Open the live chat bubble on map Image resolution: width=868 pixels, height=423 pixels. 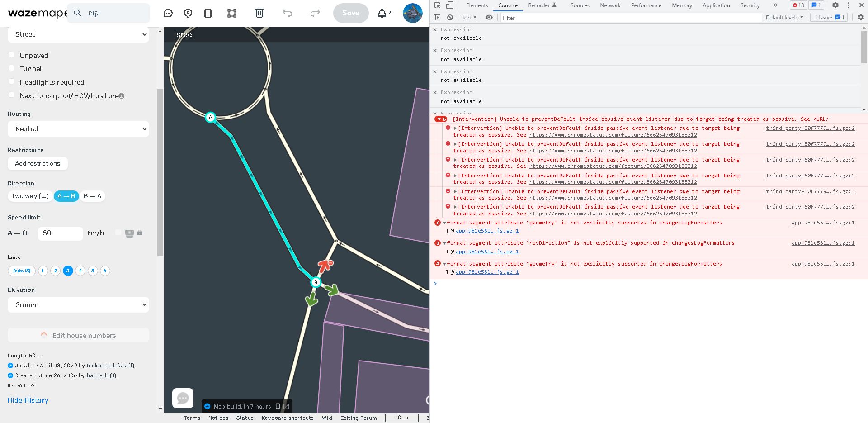183,398
